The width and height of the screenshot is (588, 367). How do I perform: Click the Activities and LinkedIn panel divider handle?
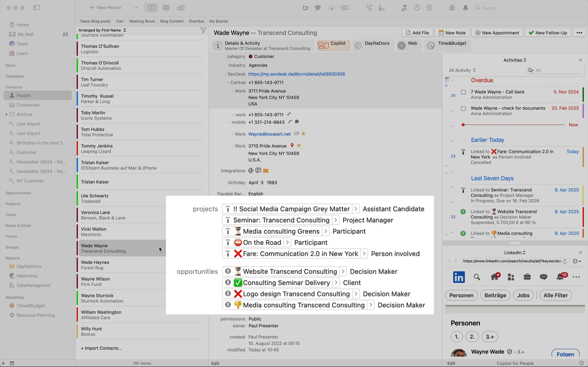(515, 243)
